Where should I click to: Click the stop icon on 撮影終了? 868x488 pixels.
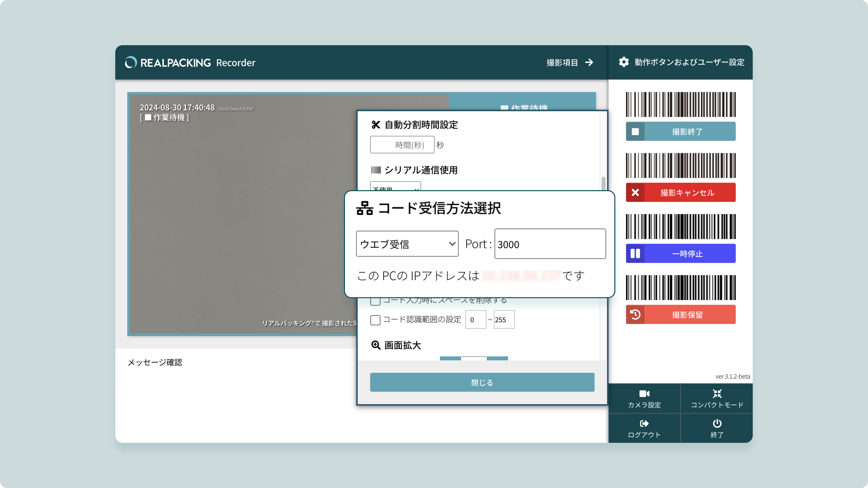(635, 131)
